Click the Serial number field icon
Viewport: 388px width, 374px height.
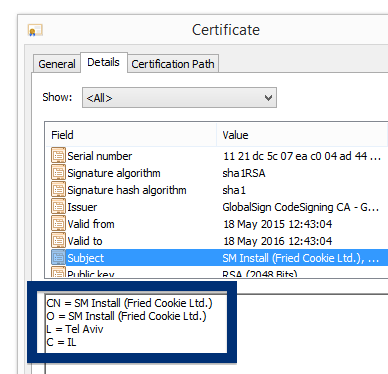pos(58,156)
